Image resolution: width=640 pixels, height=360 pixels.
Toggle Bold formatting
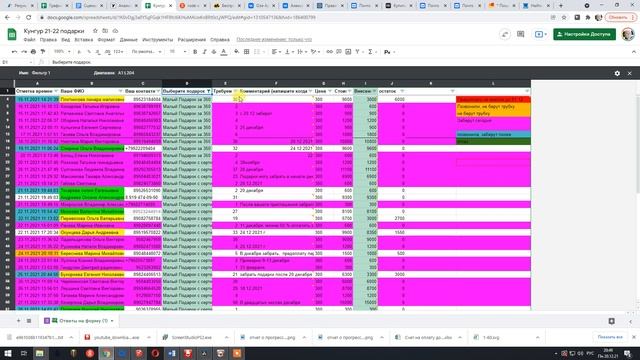195,52
